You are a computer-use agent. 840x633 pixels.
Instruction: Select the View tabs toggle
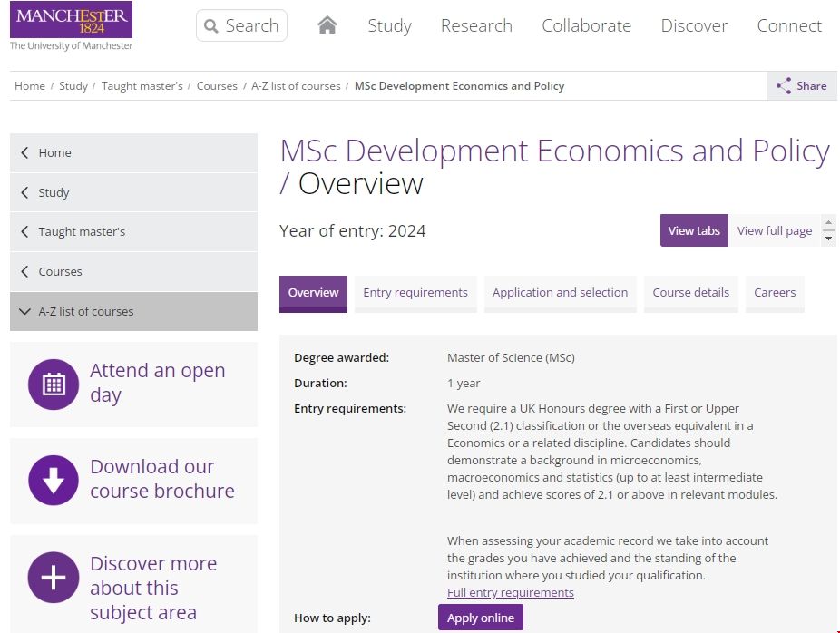[694, 230]
